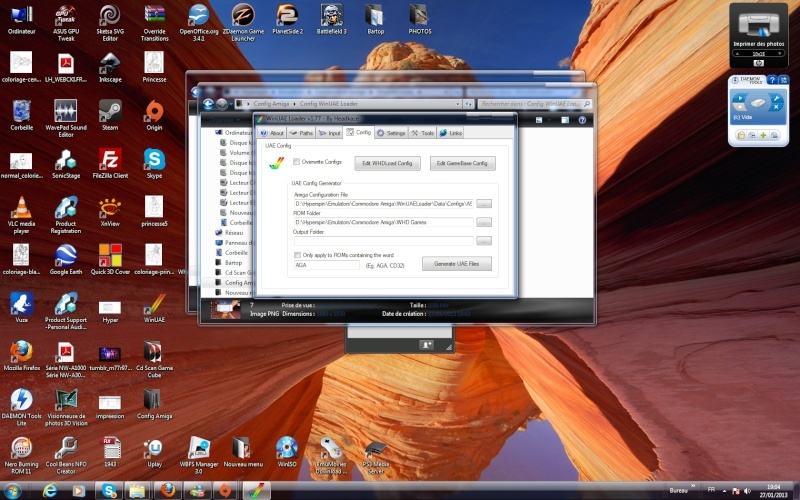Switch to the Paths tab
The width and height of the screenshot is (800, 500).
pyautogui.click(x=301, y=133)
